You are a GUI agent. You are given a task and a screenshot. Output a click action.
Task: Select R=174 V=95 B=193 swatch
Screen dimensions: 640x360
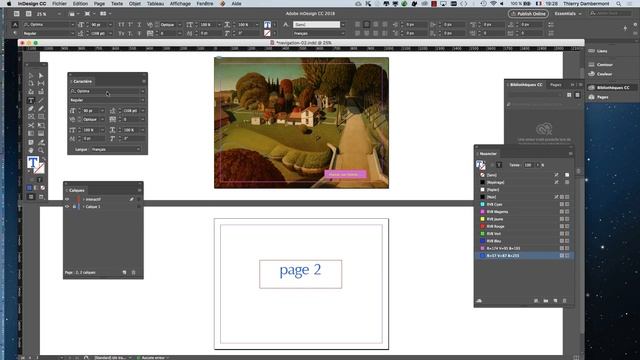[x=524, y=248]
